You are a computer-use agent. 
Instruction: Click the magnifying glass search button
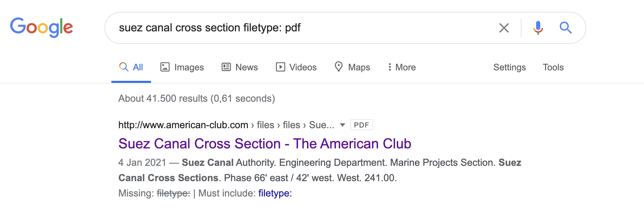[x=565, y=28]
